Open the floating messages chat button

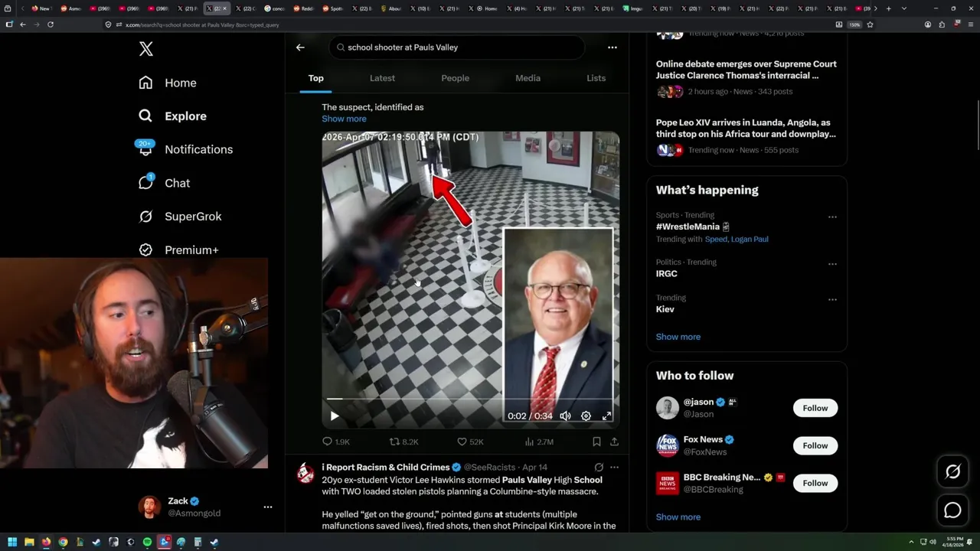click(x=952, y=510)
